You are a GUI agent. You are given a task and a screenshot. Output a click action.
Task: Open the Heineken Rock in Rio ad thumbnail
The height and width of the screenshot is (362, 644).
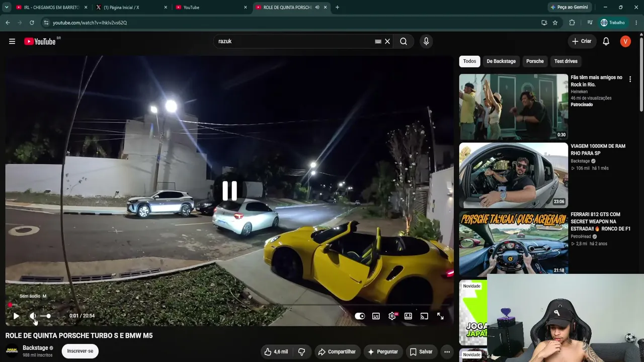[x=513, y=107]
